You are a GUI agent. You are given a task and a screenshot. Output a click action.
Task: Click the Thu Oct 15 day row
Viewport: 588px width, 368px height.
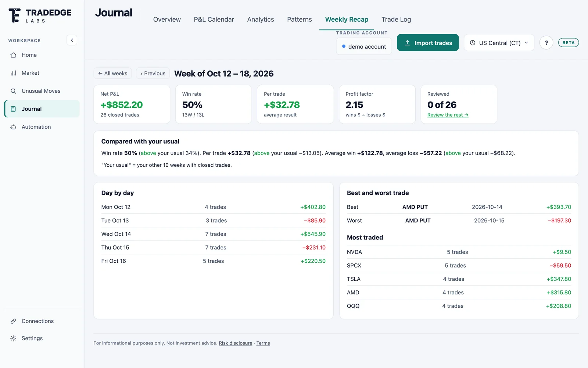214,248
